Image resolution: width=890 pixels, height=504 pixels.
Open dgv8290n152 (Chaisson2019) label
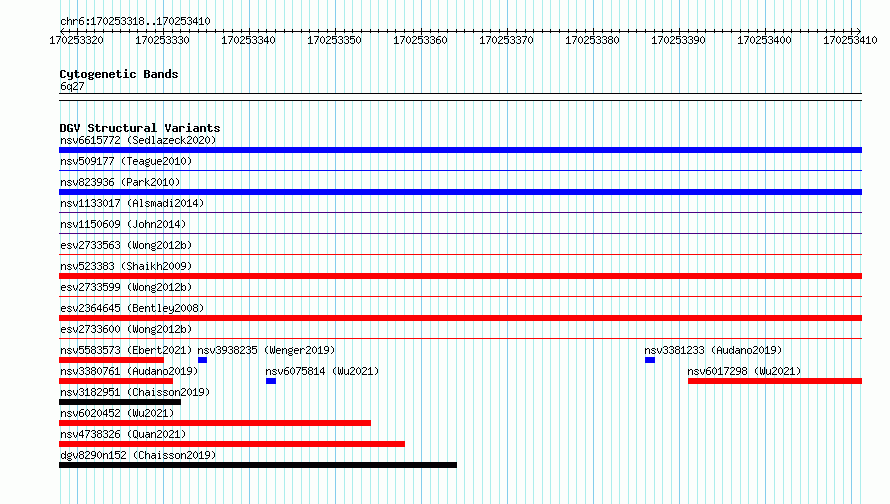coord(138,455)
